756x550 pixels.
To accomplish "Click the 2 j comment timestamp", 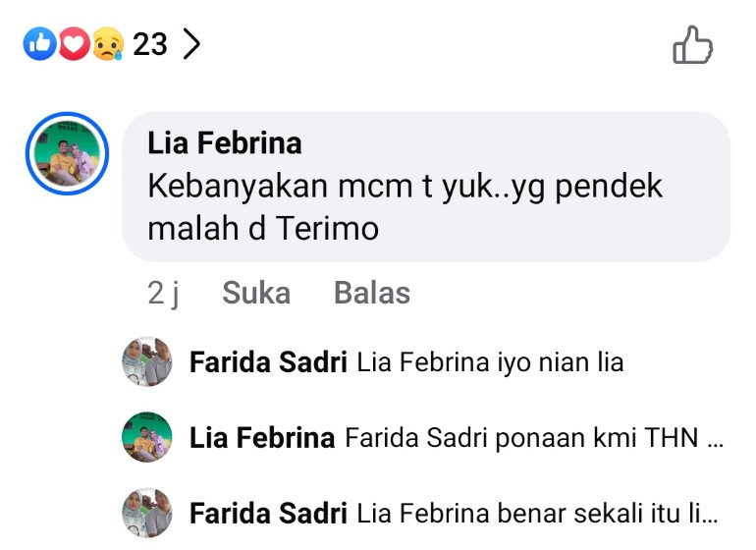I will click(x=163, y=293).
